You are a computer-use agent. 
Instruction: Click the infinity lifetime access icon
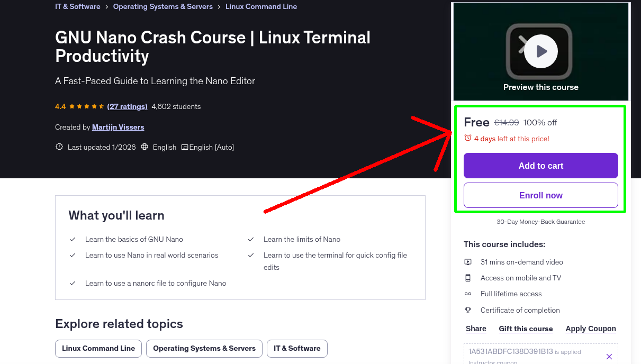(x=468, y=294)
